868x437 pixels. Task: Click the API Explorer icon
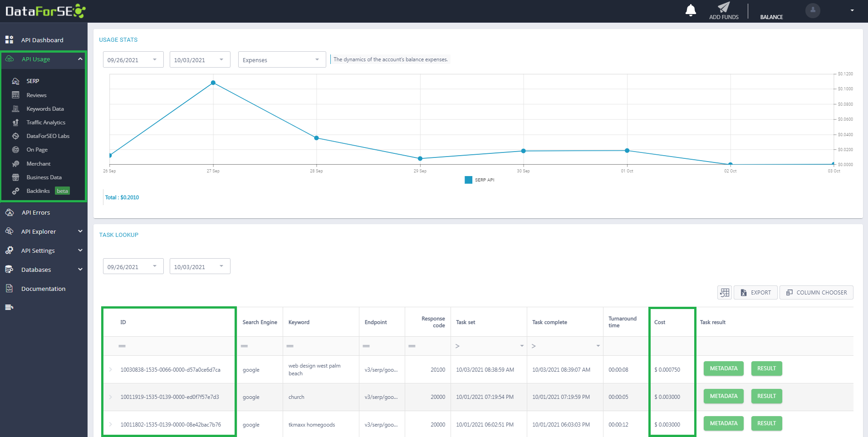tap(9, 231)
